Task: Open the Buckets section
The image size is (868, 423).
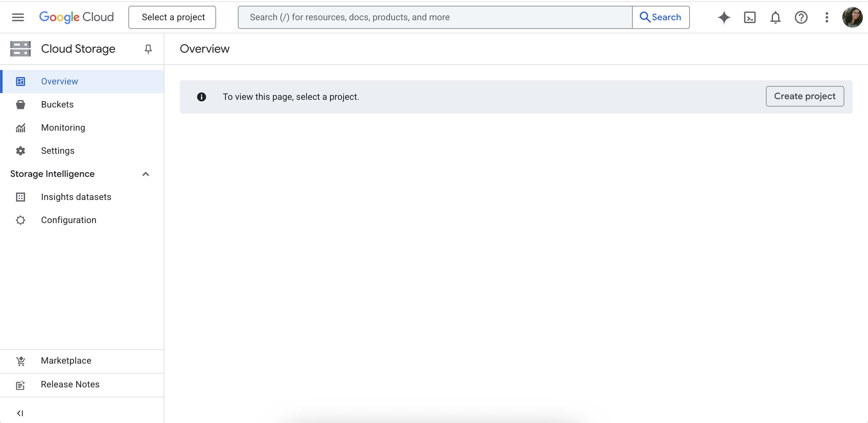Action: (57, 104)
